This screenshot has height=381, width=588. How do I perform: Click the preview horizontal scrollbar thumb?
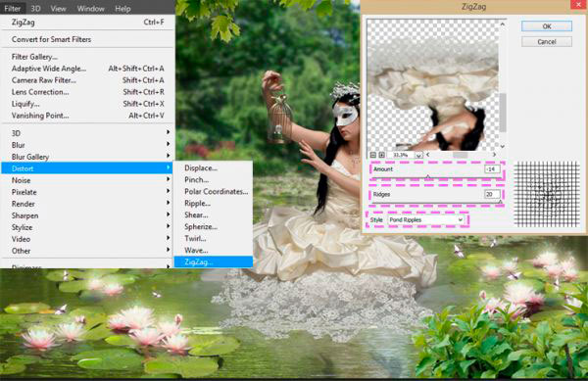tap(461, 155)
